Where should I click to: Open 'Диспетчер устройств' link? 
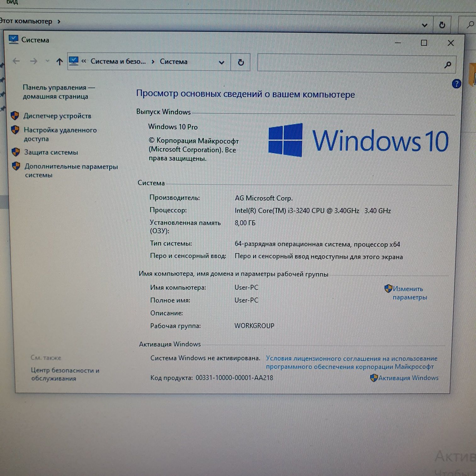point(57,116)
